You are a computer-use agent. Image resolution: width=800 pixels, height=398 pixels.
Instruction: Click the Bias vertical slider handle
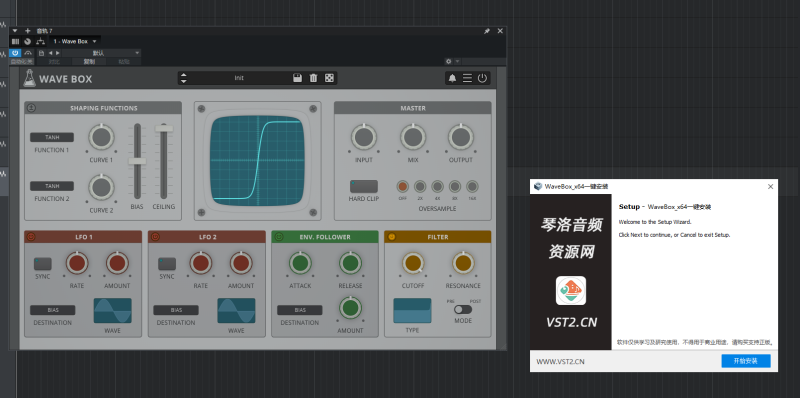pyautogui.click(x=137, y=161)
